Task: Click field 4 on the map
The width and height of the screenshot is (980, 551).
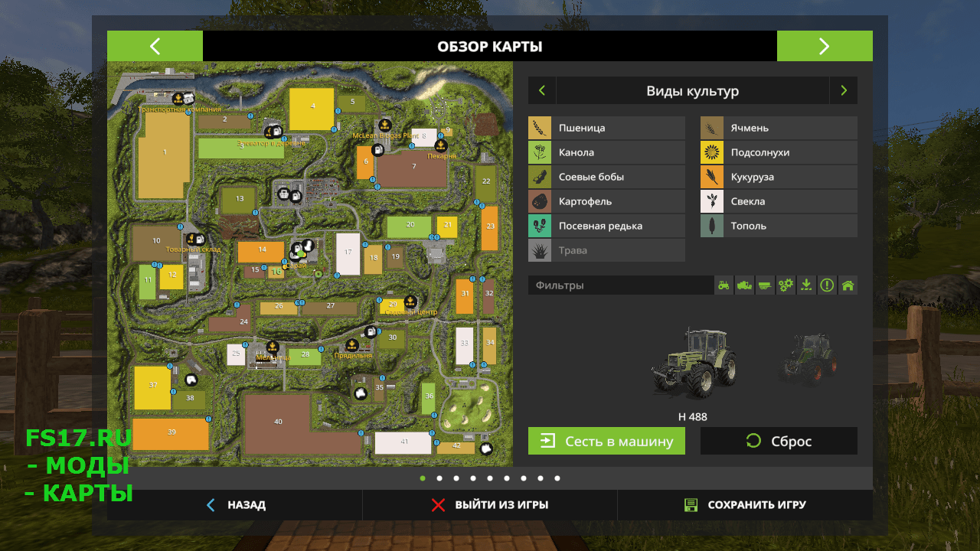Action: 312,109
